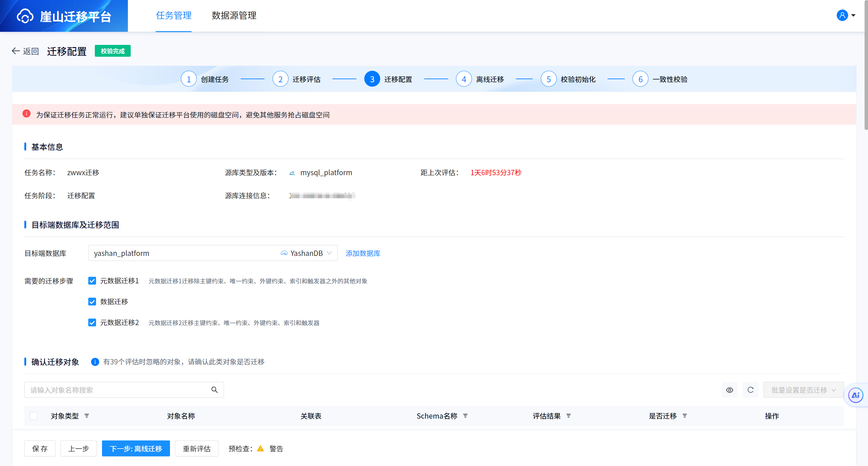Click the eye icon above the object table
Screen dimensions: 868x466
[729, 390]
